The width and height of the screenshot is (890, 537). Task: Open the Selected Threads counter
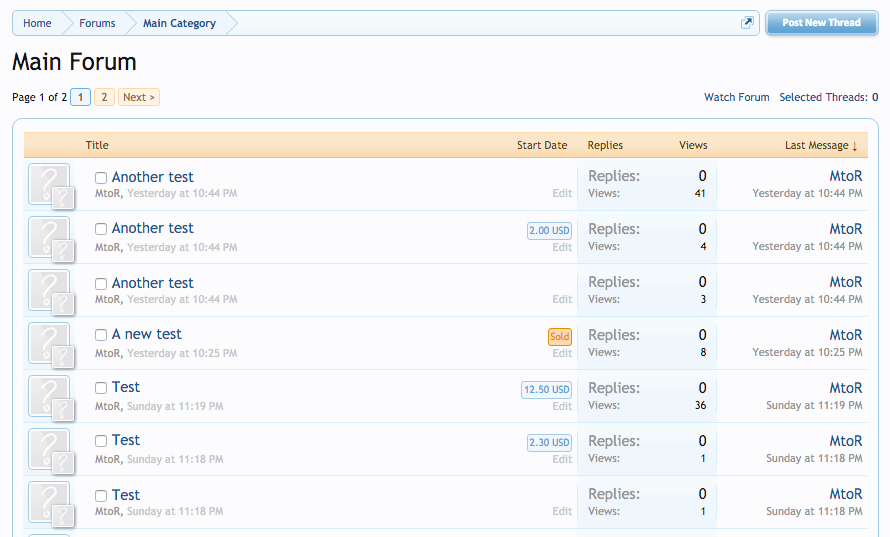(828, 97)
